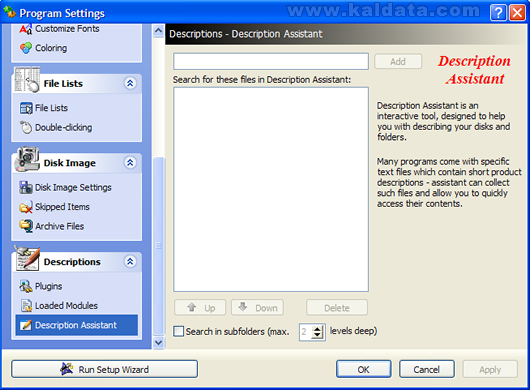530x390 pixels.
Task: Increase subfolder levels deep value
Action: point(317,328)
